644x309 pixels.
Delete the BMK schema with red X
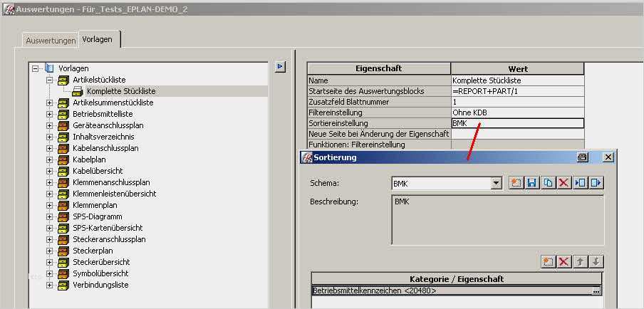[563, 183]
